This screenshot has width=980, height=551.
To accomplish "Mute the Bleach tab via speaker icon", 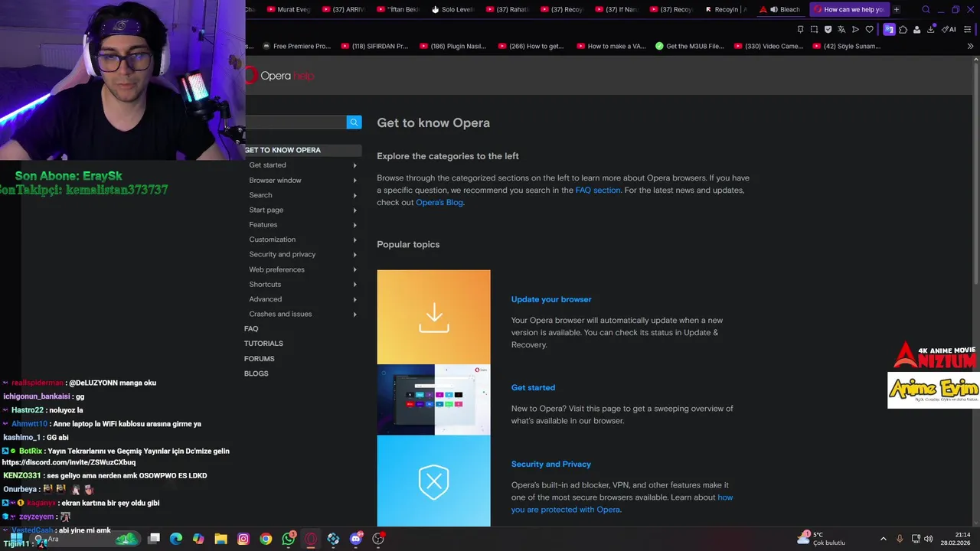I will coord(774,10).
